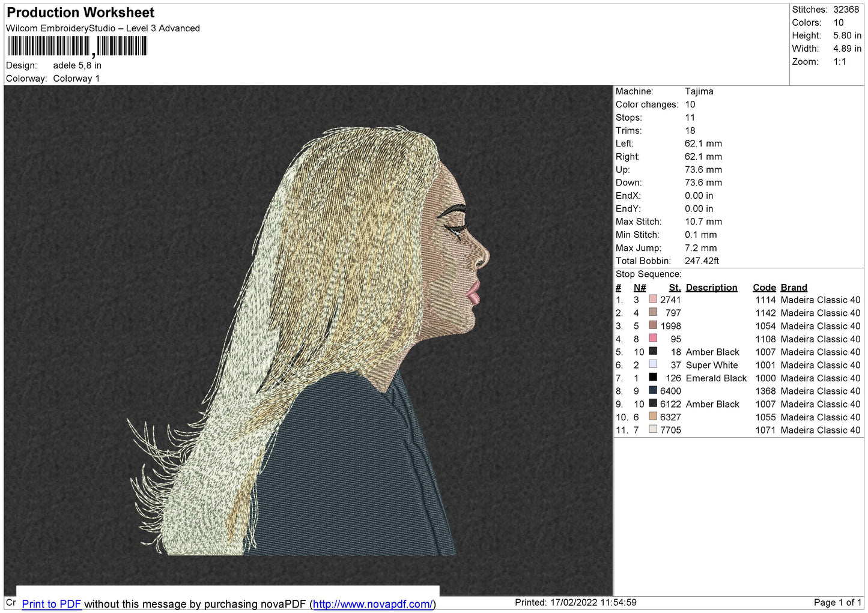Click the Super White description text
The height and width of the screenshot is (613, 868).
(x=712, y=366)
